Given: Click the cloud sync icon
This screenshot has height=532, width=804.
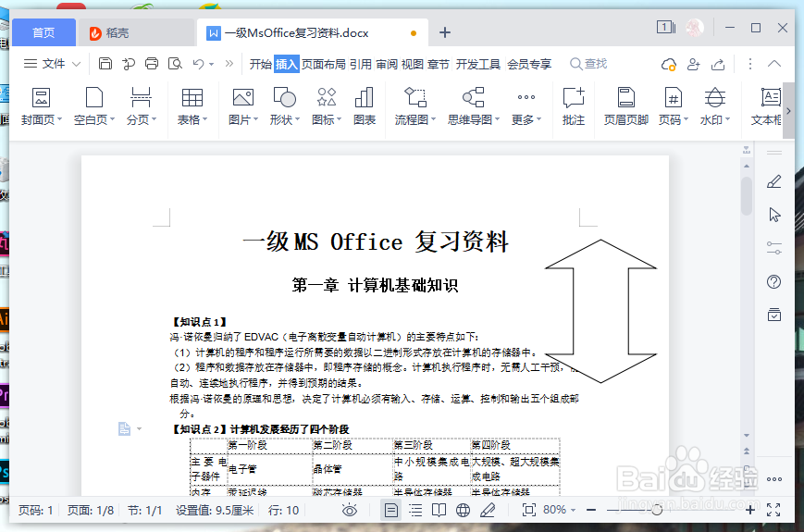Looking at the screenshot, I should click(669, 64).
